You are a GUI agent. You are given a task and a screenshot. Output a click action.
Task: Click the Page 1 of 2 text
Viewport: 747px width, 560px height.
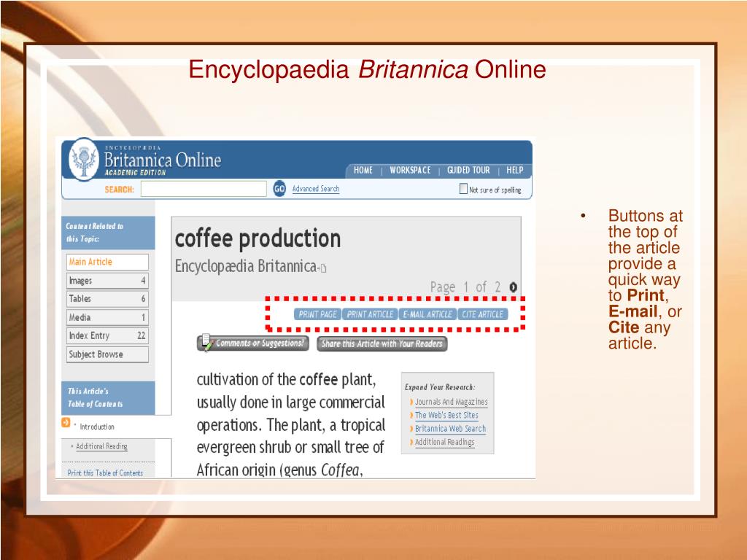click(465, 287)
